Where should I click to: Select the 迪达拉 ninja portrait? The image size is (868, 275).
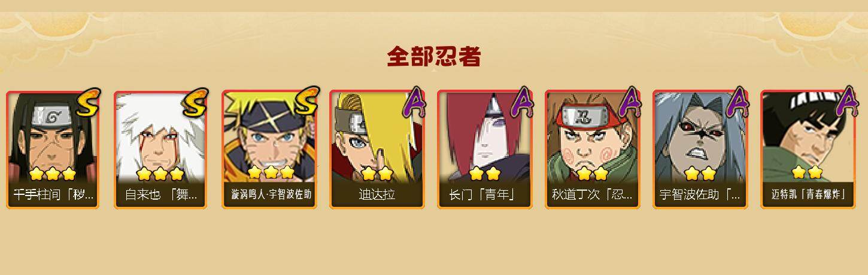click(376, 149)
